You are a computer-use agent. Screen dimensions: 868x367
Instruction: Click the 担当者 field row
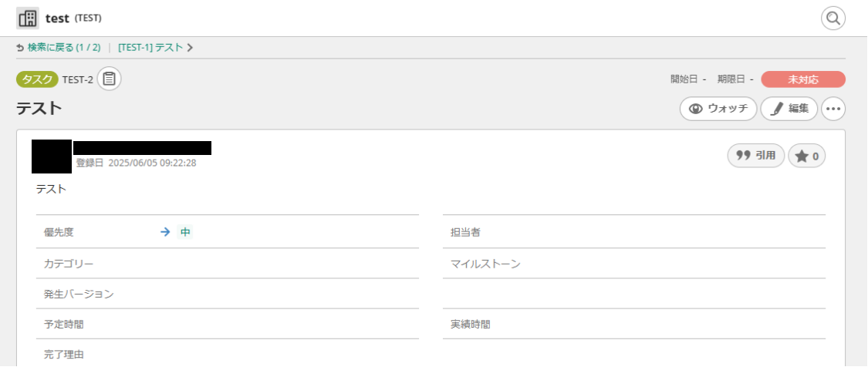click(633, 232)
